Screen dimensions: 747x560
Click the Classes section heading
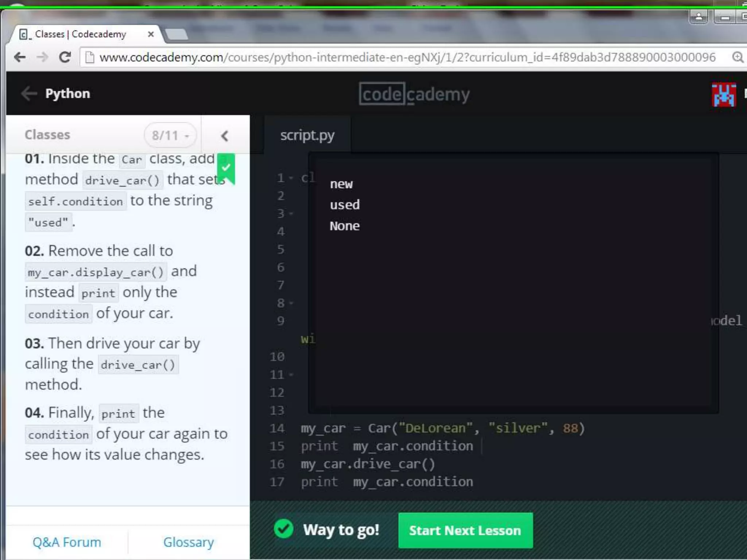47,135
